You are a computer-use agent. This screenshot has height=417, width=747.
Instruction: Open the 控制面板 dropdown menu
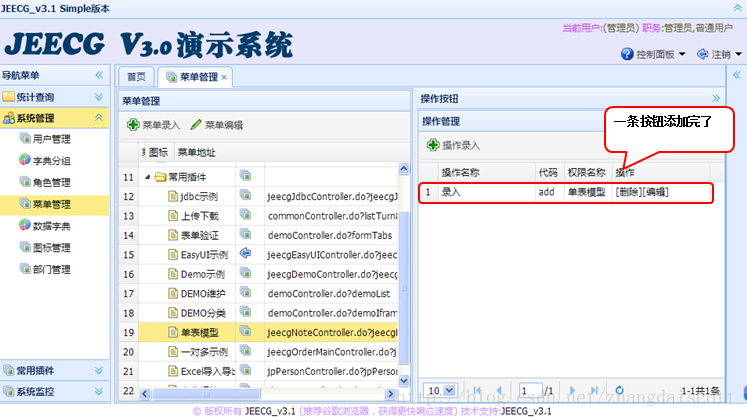660,54
